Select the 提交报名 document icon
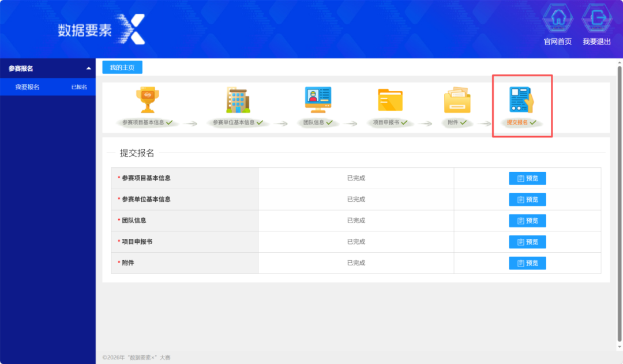Screen dimensions: 623x364 521,100
